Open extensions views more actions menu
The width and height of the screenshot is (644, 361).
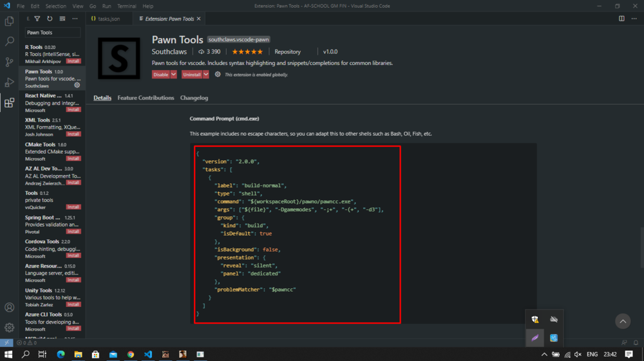coord(75,19)
